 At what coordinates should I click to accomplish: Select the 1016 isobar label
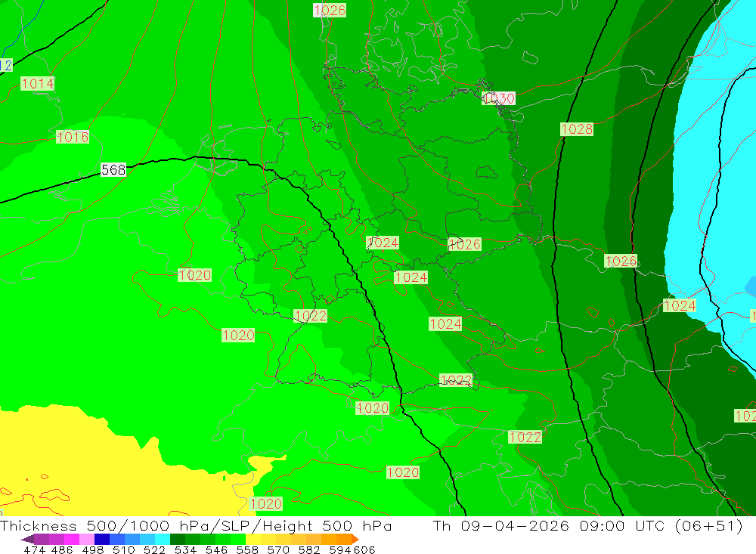(73, 137)
